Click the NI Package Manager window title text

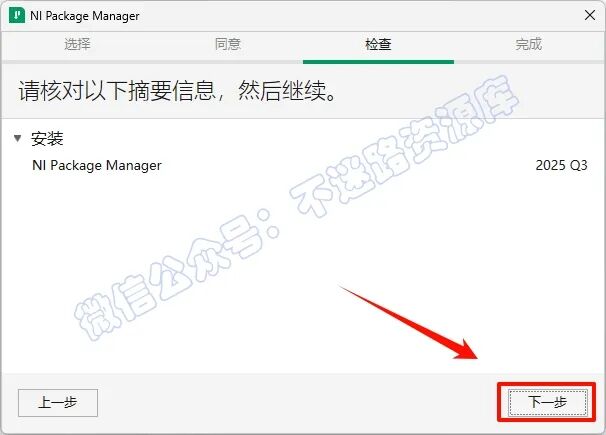pyautogui.click(x=85, y=16)
